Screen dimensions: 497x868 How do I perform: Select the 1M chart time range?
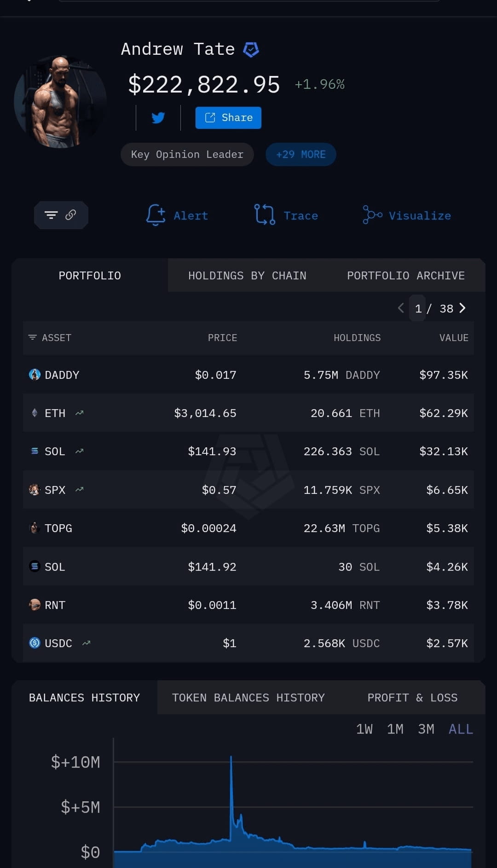click(x=395, y=729)
